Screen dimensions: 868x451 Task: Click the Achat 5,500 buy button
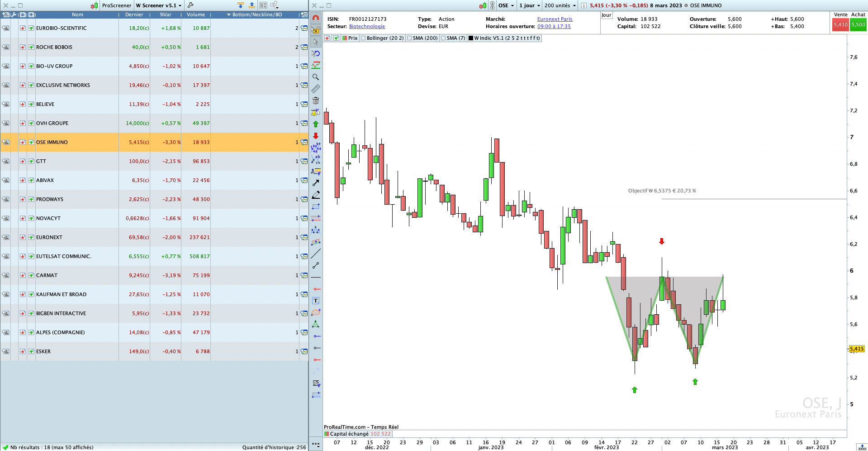coord(858,24)
